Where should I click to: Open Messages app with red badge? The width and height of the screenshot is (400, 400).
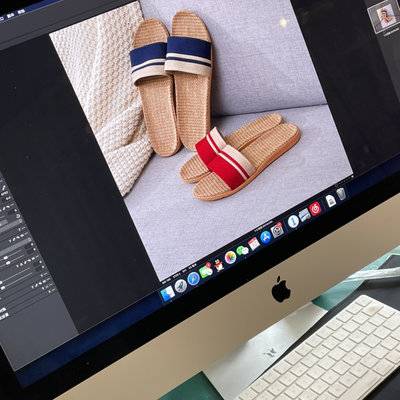pyautogui.click(x=206, y=271)
